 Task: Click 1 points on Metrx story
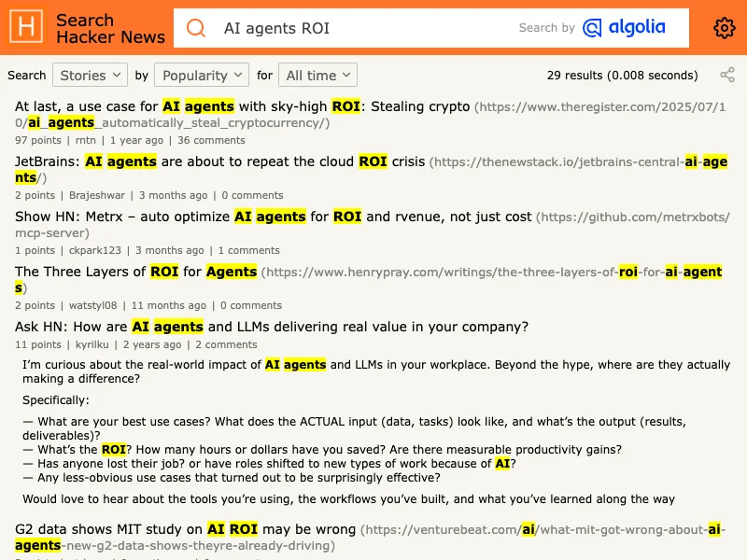(35, 250)
